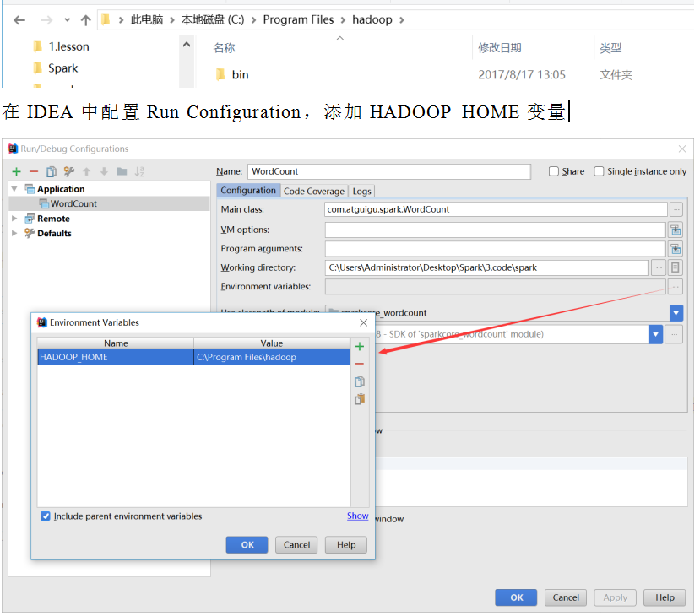Open bin folder in Explorer
This screenshot has height=616, width=700.
click(232, 74)
